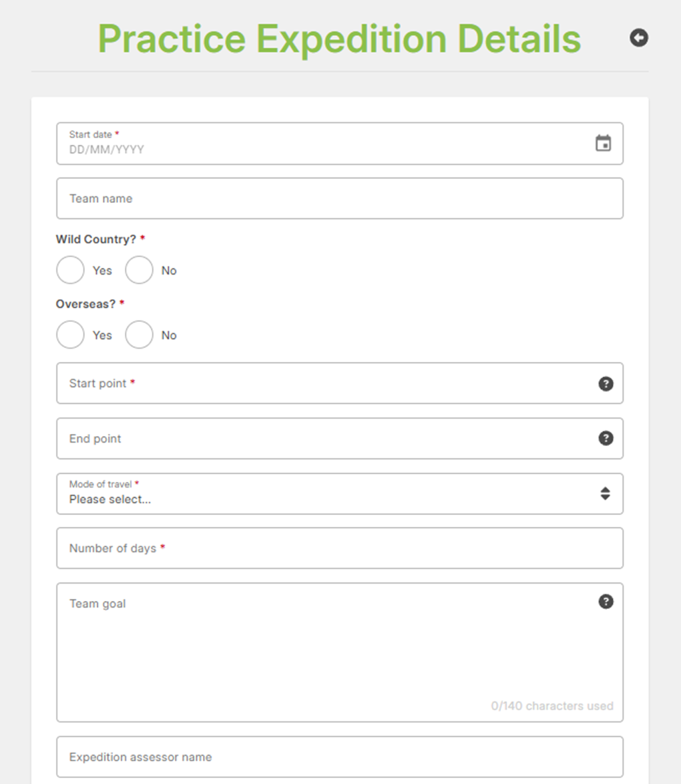Click the End point help icon
Screen dimensions: 681x784
point(606,438)
